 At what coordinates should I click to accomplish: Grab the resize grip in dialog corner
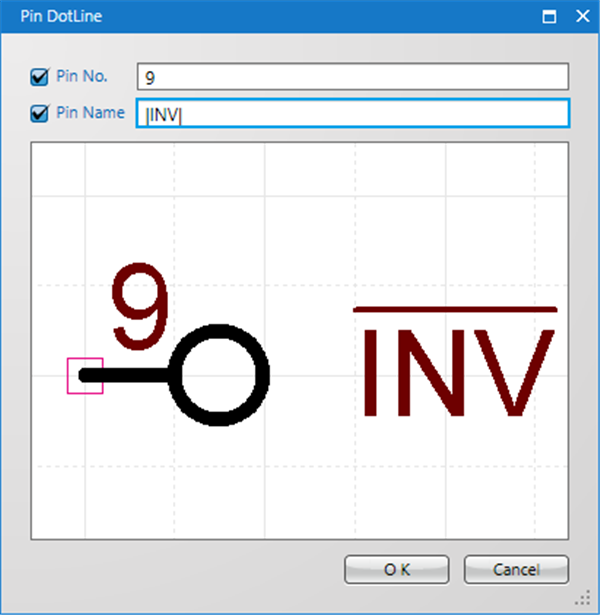tap(583, 598)
